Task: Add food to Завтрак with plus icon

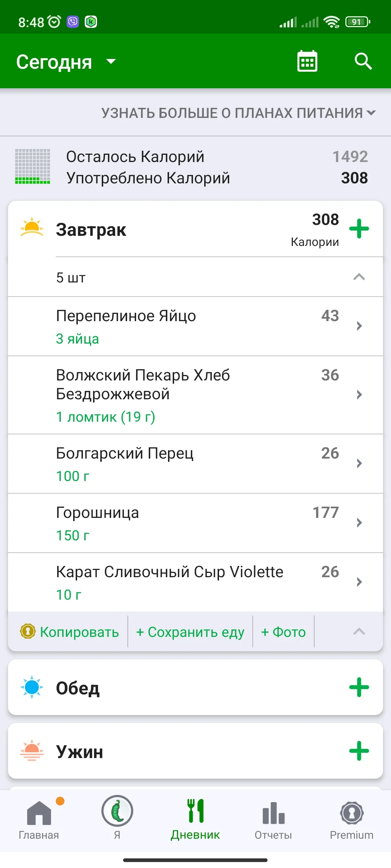Action: tap(359, 229)
